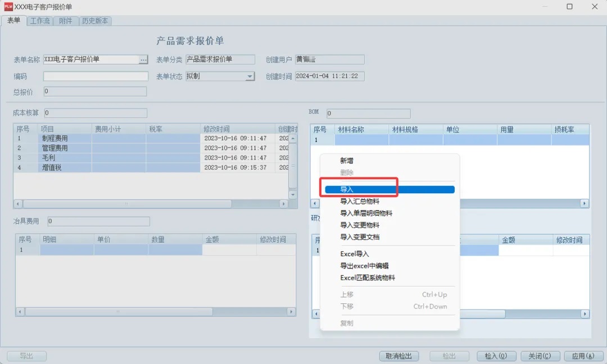Open the 附件 tab

tap(66, 21)
